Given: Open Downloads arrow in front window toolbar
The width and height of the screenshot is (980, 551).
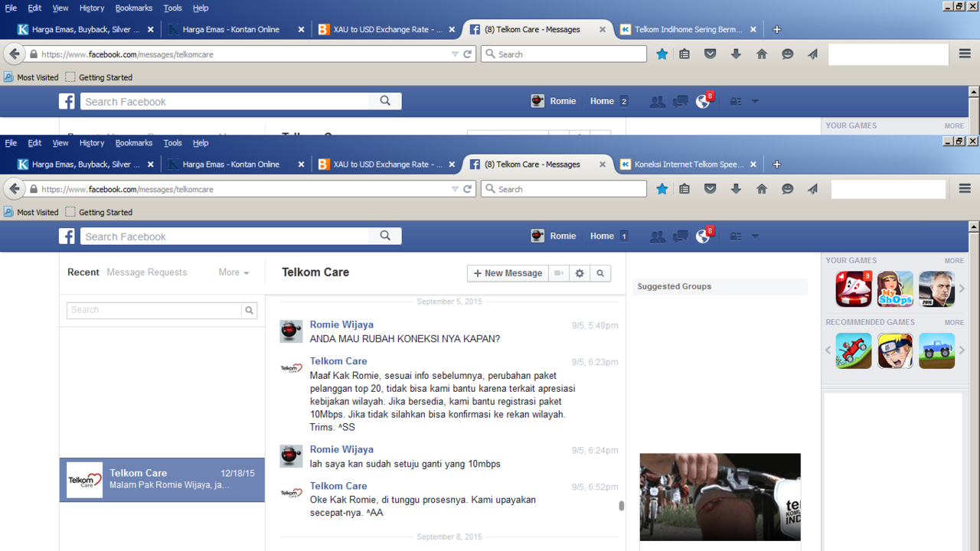Looking at the screenshot, I should tap(736, 189).
